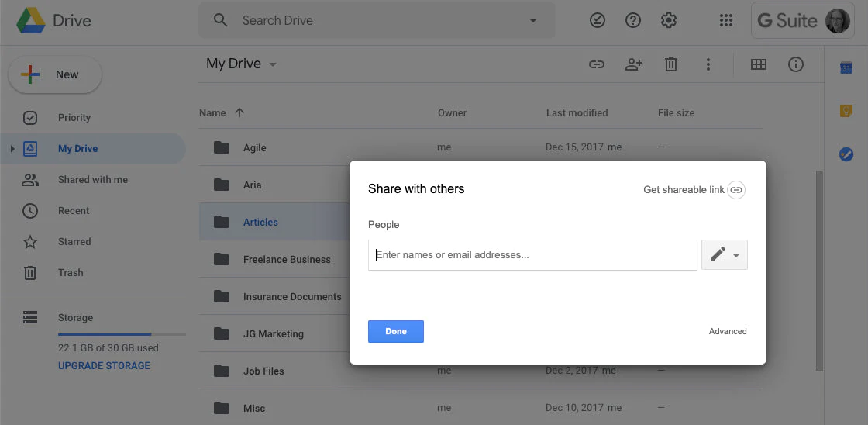This screenshot has width=868, height=425.
Task: Expand the My Drive tree arrow
Action: click(x=12, y=148)
